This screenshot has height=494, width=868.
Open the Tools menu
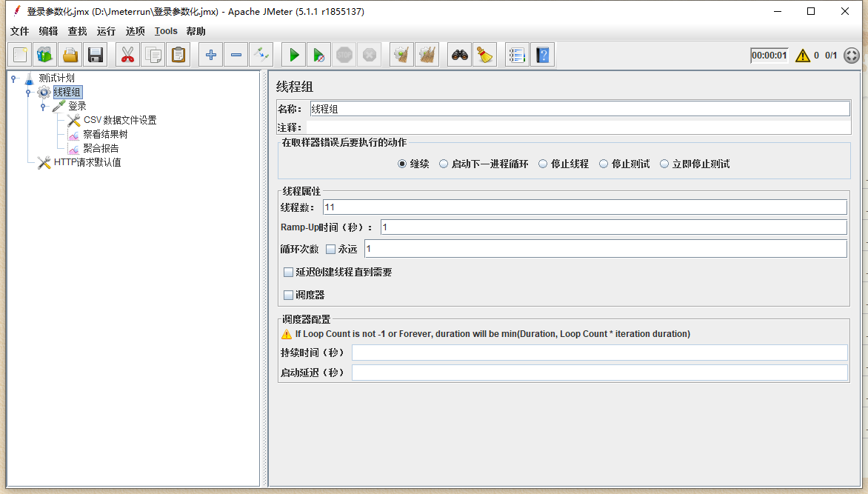point(166,31)
